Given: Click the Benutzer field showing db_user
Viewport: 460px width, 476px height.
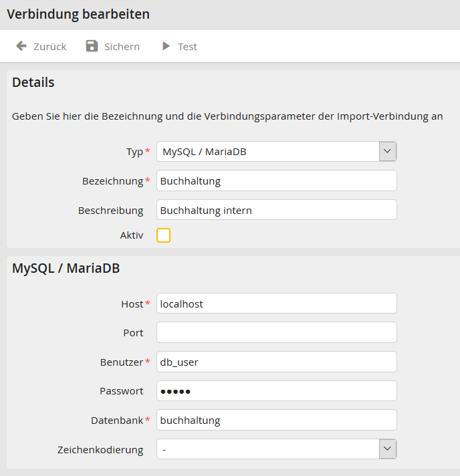Looking at the screenshot, I should [276, 362].
